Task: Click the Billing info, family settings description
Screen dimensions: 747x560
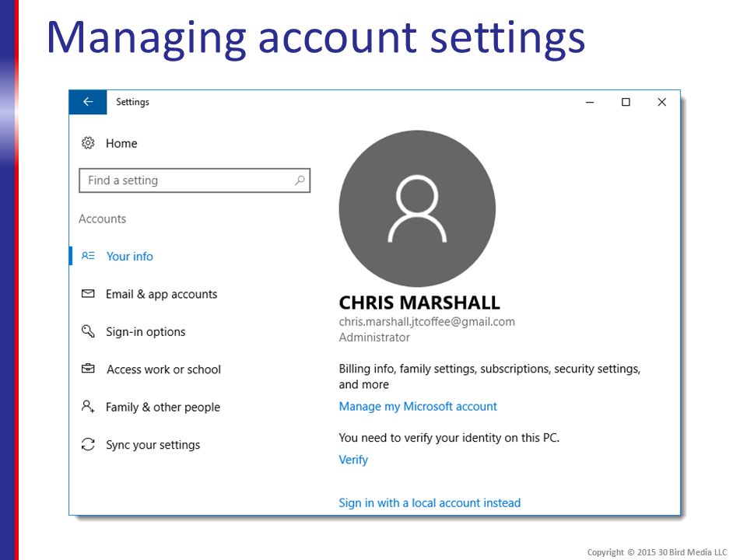Action: 489,376
